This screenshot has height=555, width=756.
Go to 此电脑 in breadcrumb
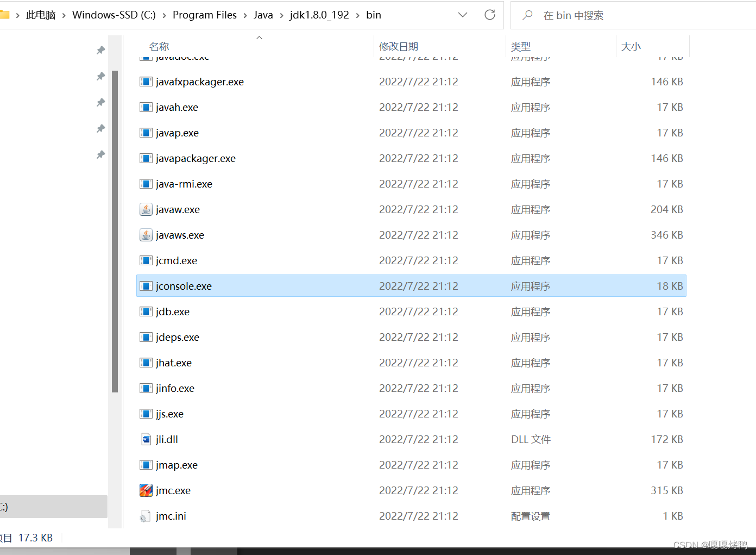pos(41,15)
